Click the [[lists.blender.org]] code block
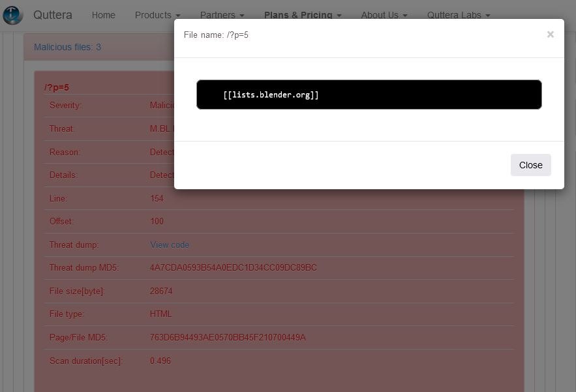This screenshot has height=392, width=576. pyautogui.click(x=369, y=95)
